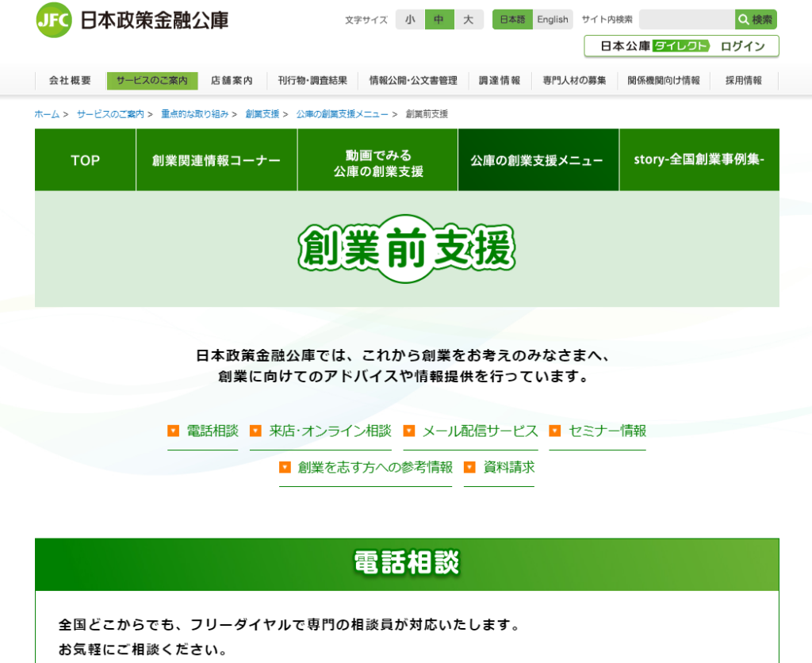Jump to 動画でみる公庫の創業支援 tab
Viewport: 812px width, 663px height.
click(x=377, y=160)
